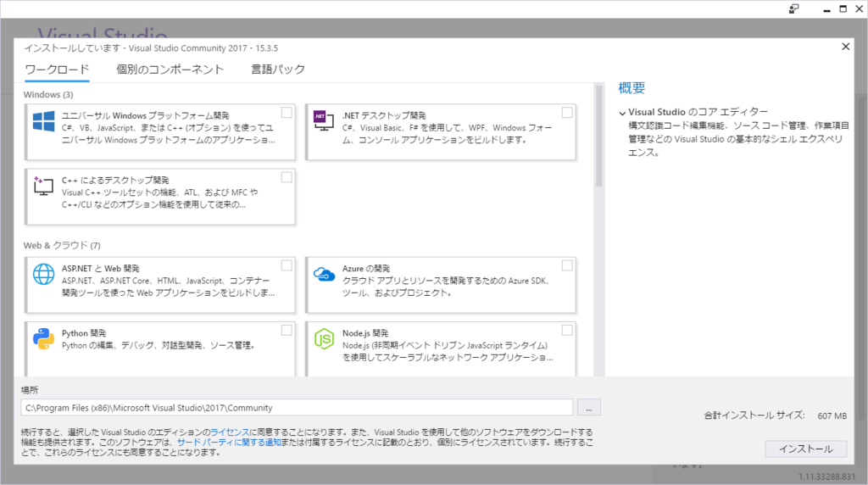Check ASP.NET と Web 開発 workload

(x=287, y=265)
